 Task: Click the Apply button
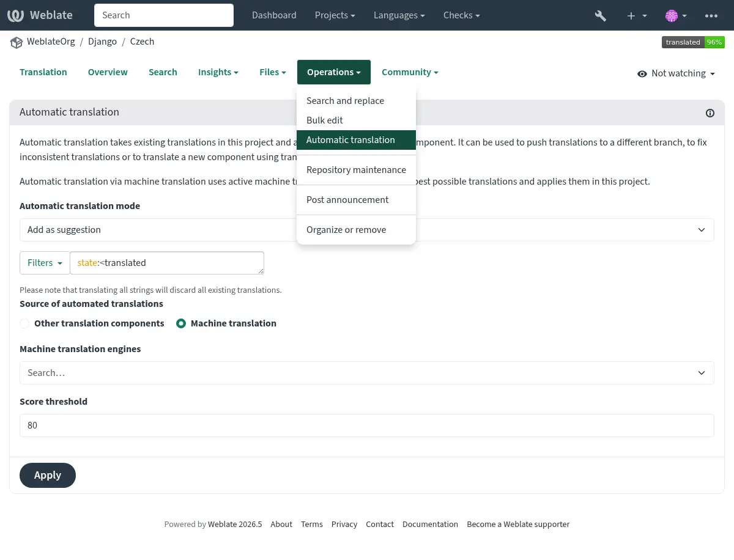(x=48, y=476)
